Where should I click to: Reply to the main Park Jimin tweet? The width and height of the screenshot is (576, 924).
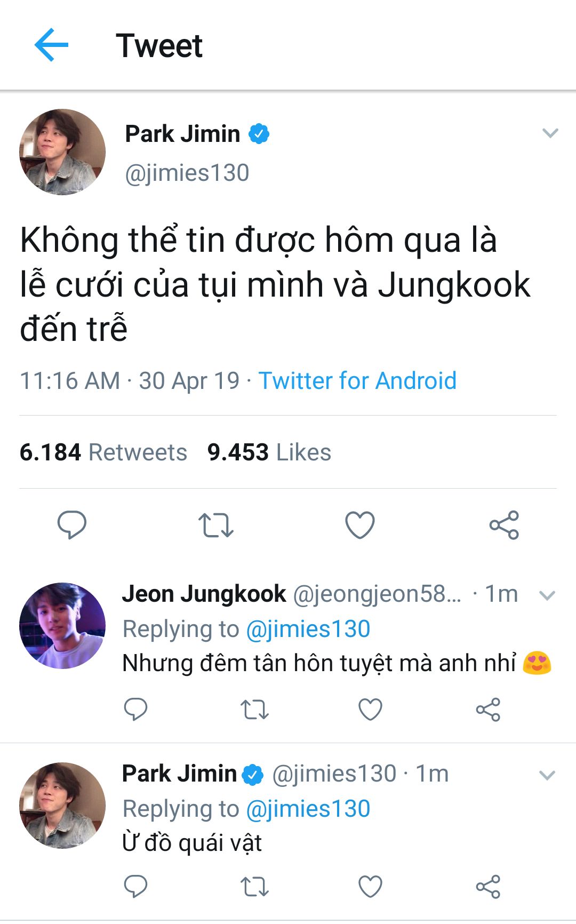tap(72, 524)
